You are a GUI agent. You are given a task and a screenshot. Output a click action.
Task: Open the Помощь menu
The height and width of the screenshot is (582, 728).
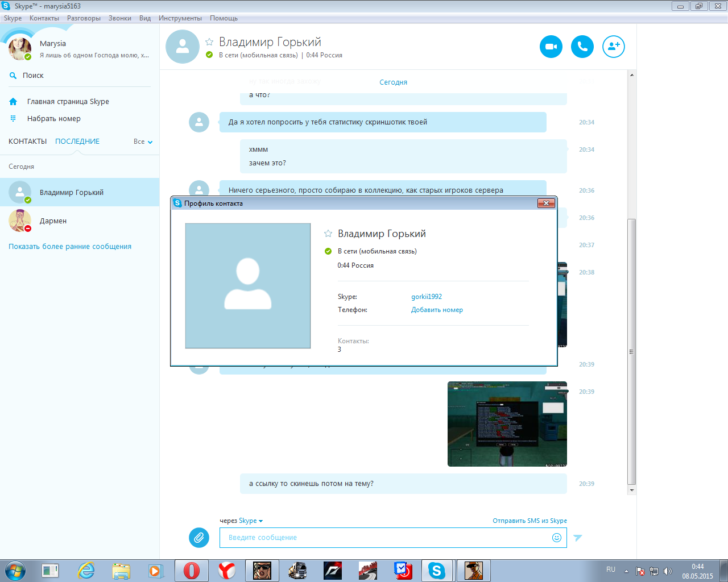pyautogui.click(x=224, y=18)
